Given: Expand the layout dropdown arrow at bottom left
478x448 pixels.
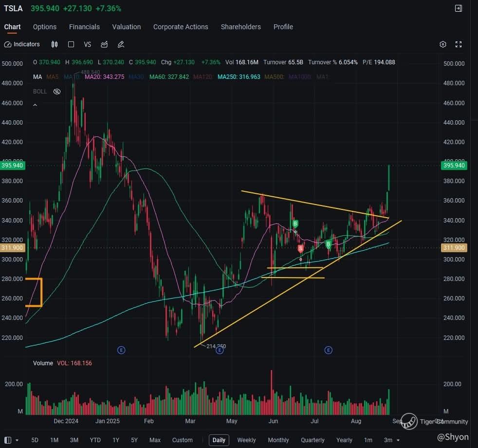Looking at the screenshot, I should (x=17, y=440).
